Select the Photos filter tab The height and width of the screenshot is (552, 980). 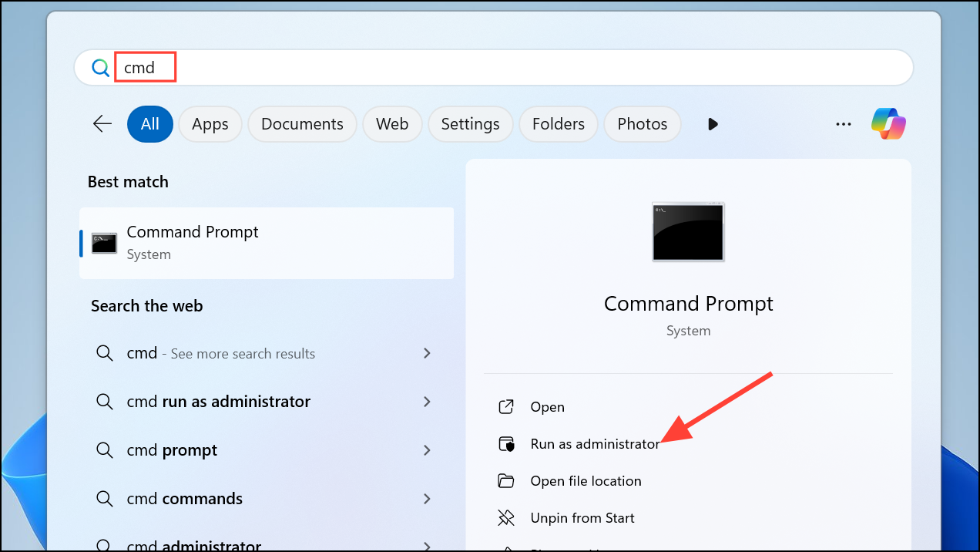click(643, 124)
